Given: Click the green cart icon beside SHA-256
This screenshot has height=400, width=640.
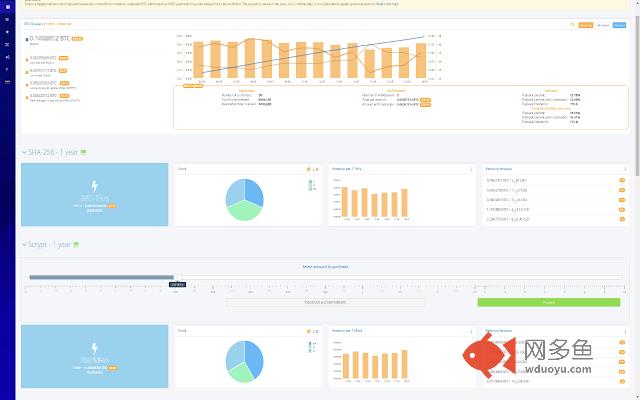Looking at the screenshot, I should [x=83, y=152].
